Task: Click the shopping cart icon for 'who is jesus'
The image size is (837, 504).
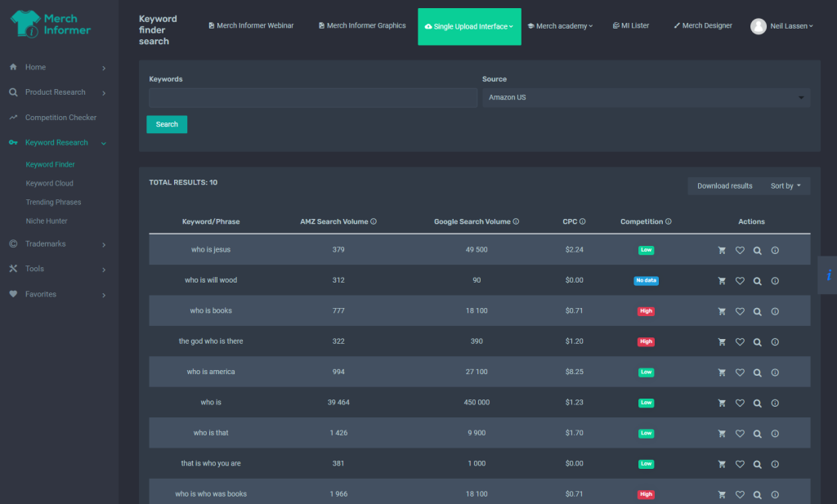Action: click(x=722, y=250)
